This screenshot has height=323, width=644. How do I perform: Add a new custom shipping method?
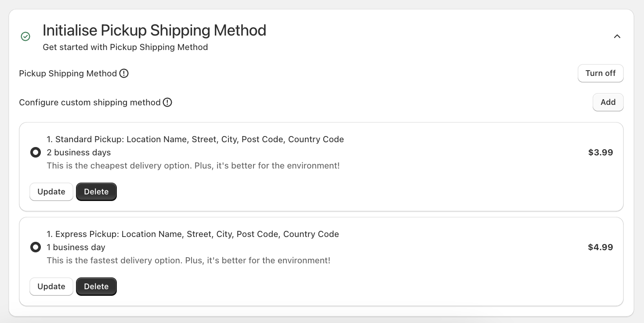pos(608,102)
